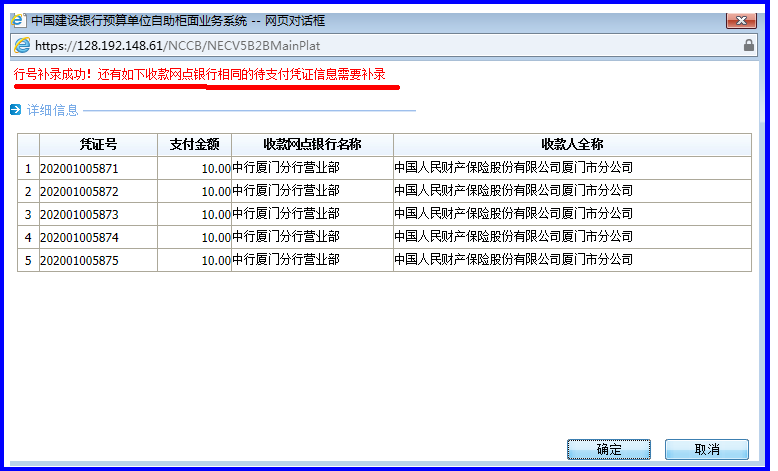Image resolution: width=778 pixels, height=471 pixels.
Task: Select voucher number 202001005874
Action: coord(79,237)
